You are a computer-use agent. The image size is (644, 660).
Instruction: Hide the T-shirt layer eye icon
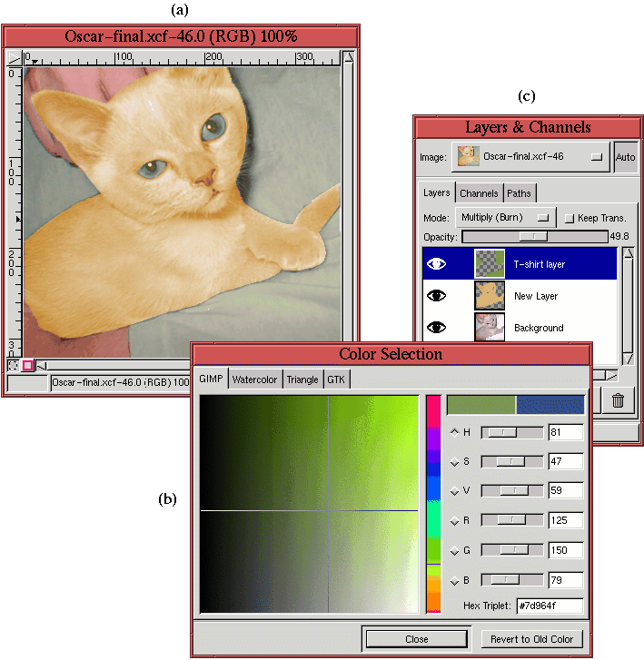(x=437, y=264)
